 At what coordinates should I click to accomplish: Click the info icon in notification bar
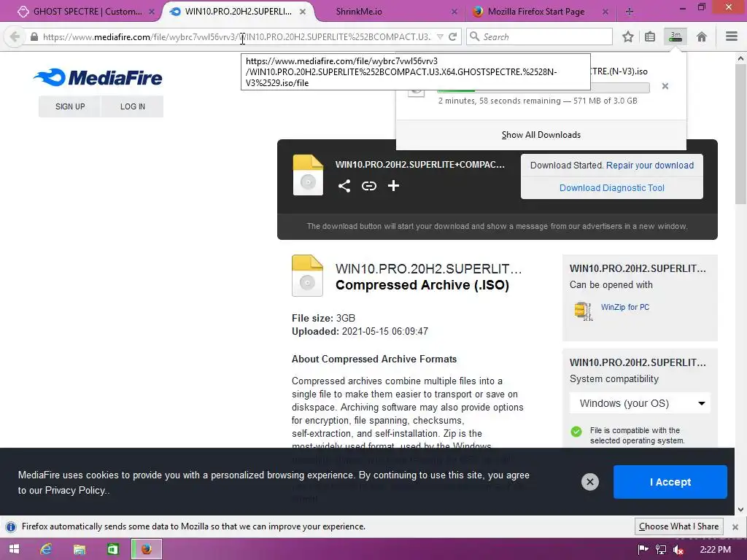[x=11, y=526]
